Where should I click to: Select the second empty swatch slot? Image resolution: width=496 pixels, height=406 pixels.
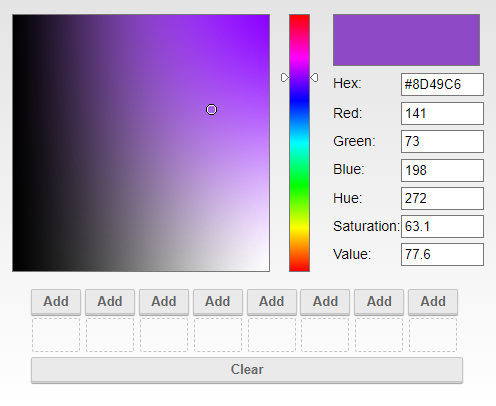pos(110,335)
